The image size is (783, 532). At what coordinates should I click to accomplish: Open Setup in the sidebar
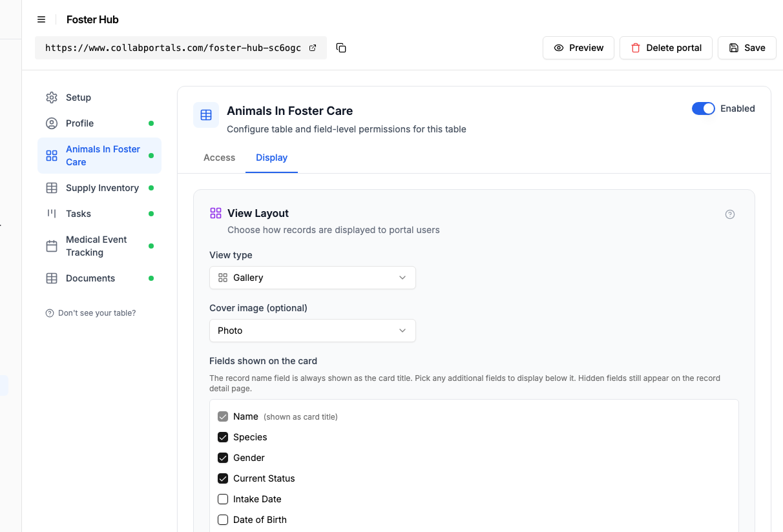(99, 97)
